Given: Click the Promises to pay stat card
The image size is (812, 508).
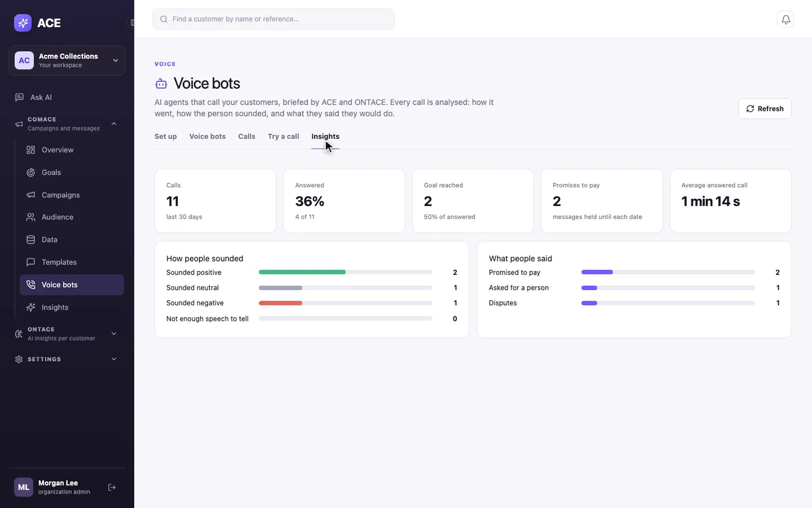Looking at the screenshot, I should [x=602, y=201].
